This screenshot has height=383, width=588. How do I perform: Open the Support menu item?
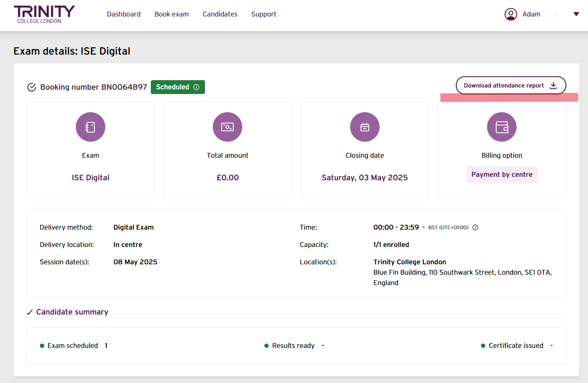click(x=264, y=14)
